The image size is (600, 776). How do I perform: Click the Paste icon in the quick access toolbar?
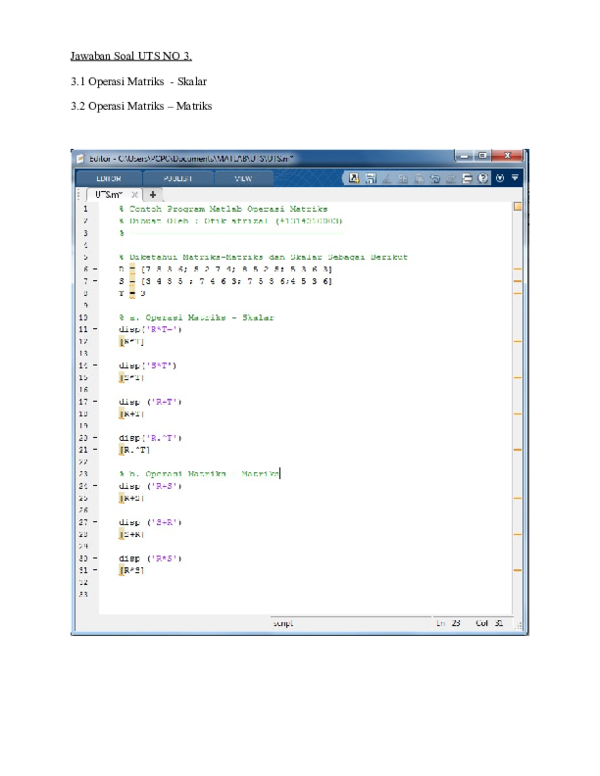click(x=419, y=178)
